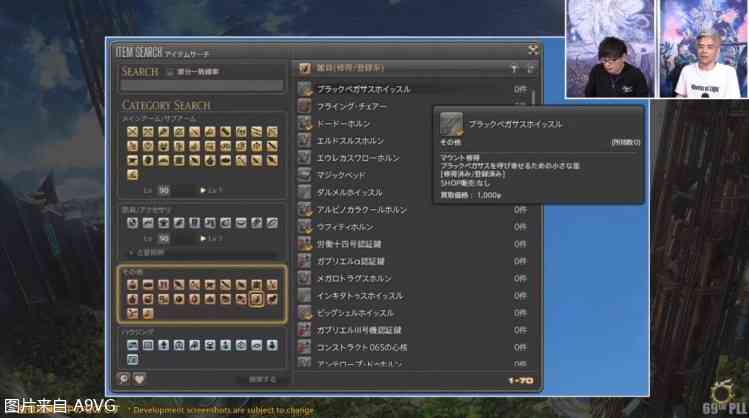Open the favorites heart icon
Viewport: 749px width, 418px height.
[139, 379]
